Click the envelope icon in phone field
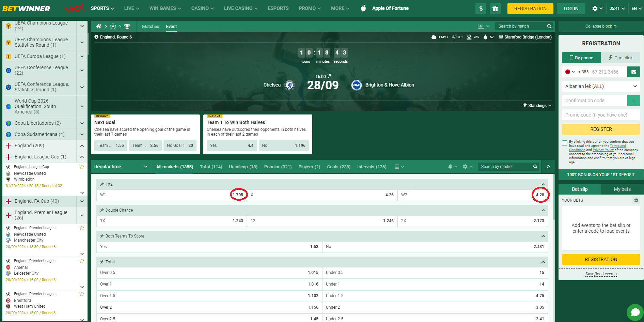 point(634,72)
